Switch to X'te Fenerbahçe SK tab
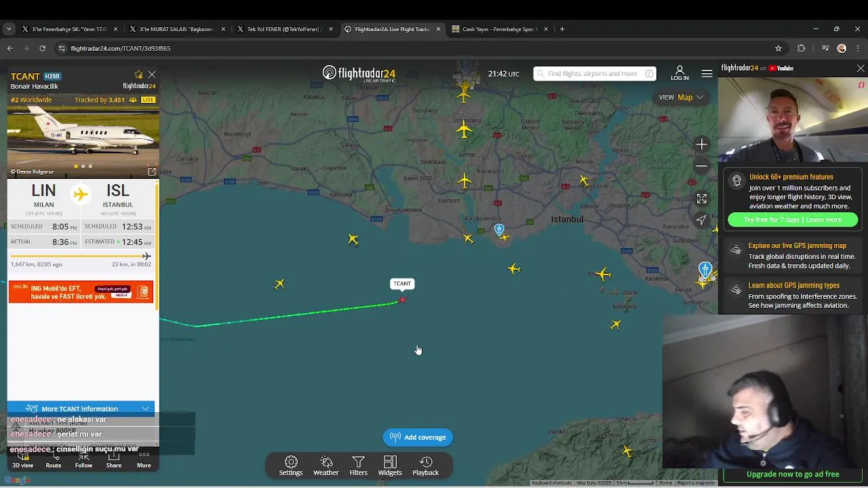 tap(68, 29)
